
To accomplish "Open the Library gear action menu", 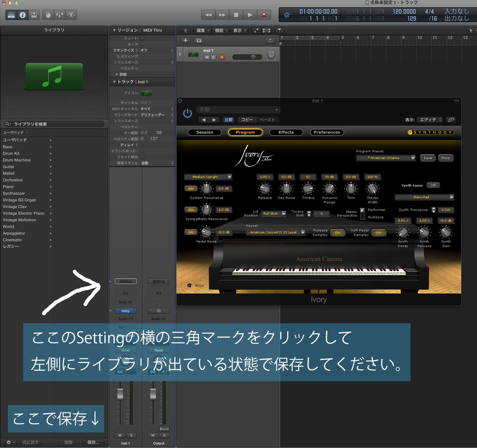I will point(10,442).
